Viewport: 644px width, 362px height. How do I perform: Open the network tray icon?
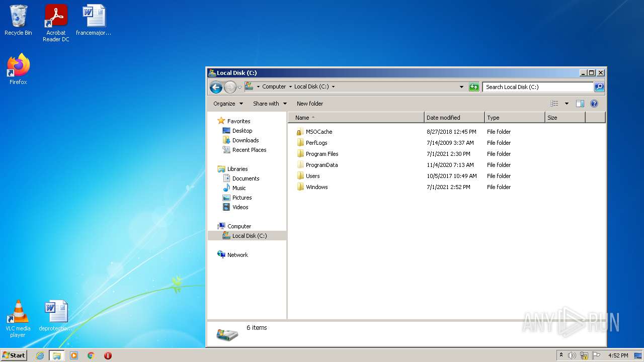(584, 355)
